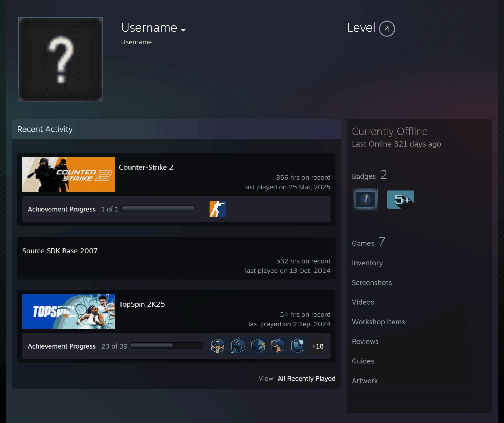The image size is (504, 423).
Task: Go to Reviews
Action: point(365,341)
